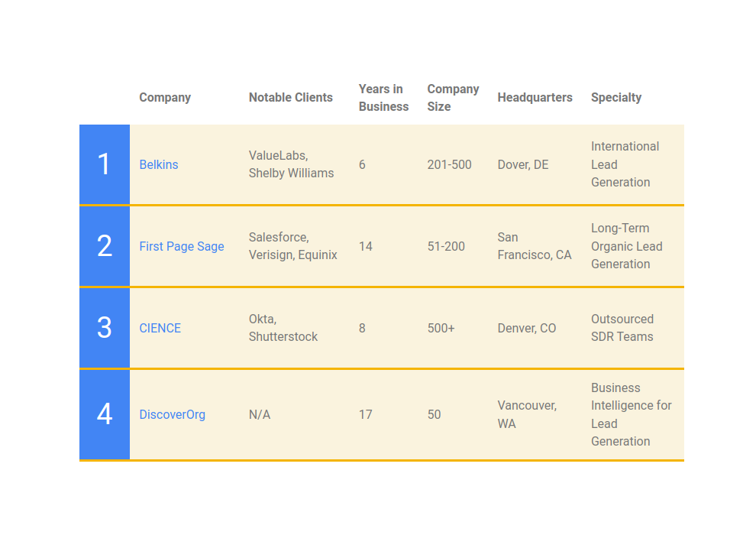The image size is (756, 535).
Task: Click the 'San Francisco, CA' headquarters cell
Action: pos(535,247)
